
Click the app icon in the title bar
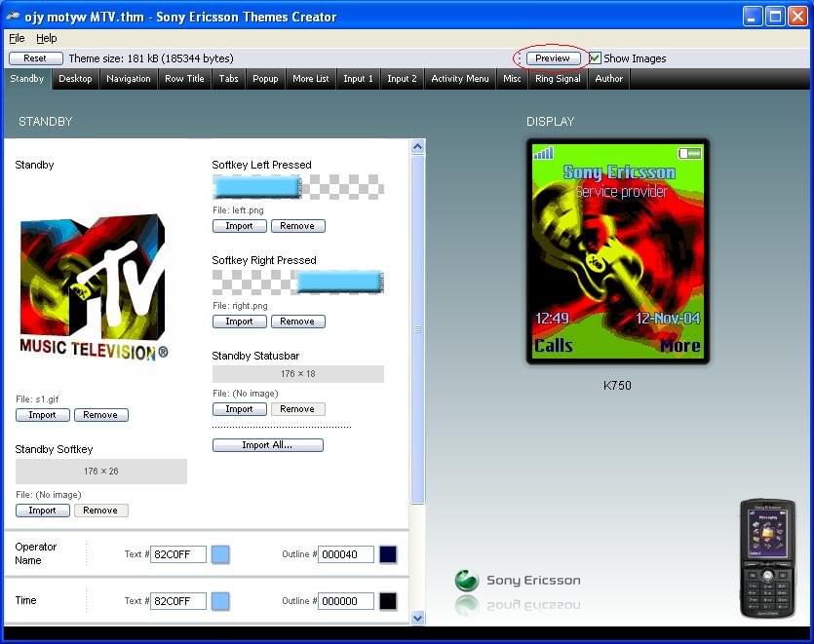tap(13, 17)
